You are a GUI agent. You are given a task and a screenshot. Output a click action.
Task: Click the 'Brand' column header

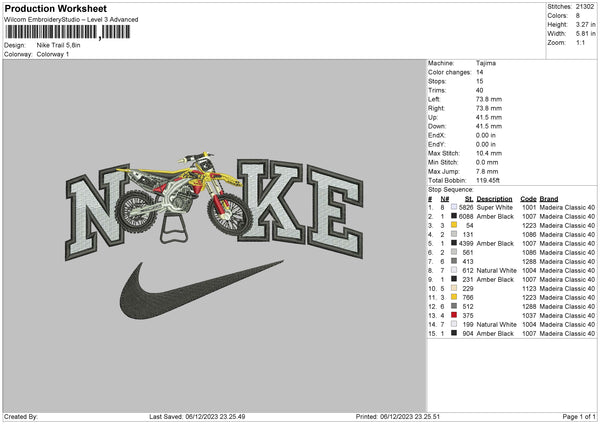coord(549,199)
